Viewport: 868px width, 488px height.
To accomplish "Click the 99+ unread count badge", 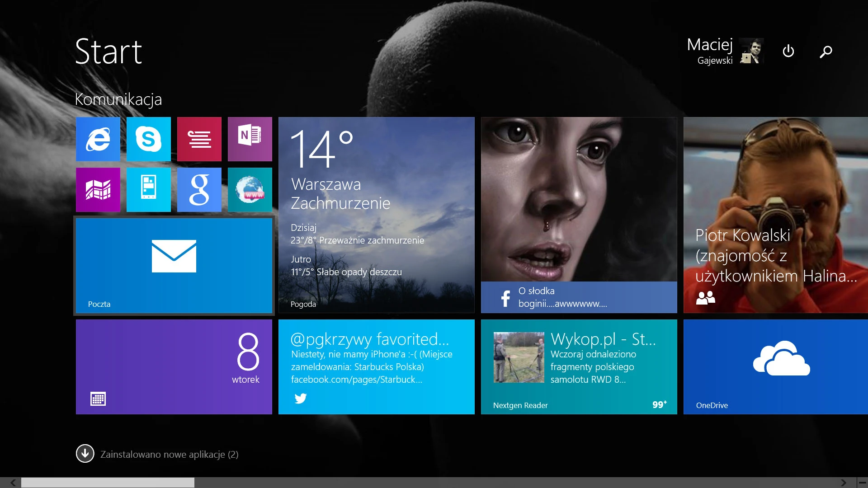I will [660, 404].
